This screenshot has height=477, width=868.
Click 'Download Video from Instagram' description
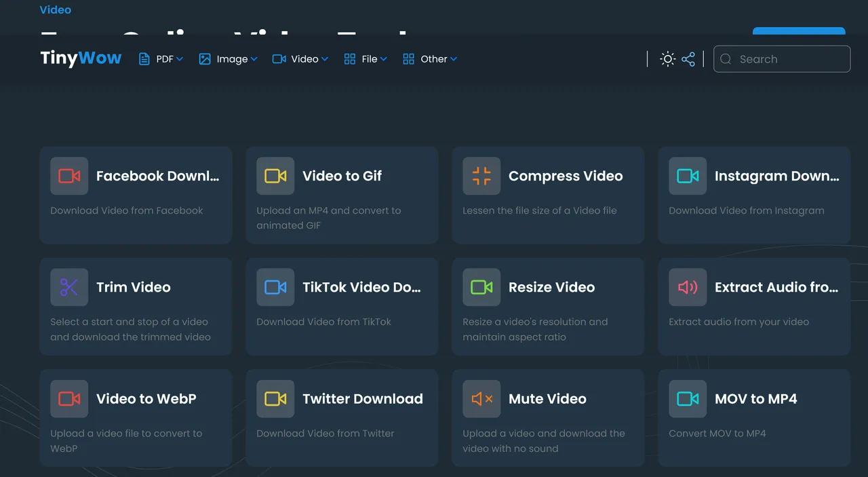tap(747, 210)
